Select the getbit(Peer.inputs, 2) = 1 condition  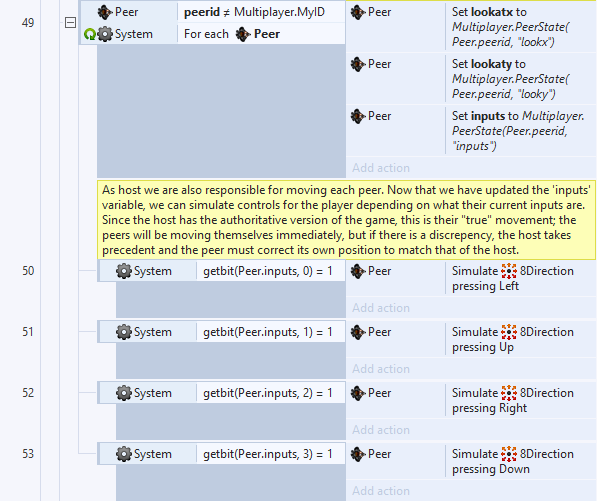(x=268, y=393)
